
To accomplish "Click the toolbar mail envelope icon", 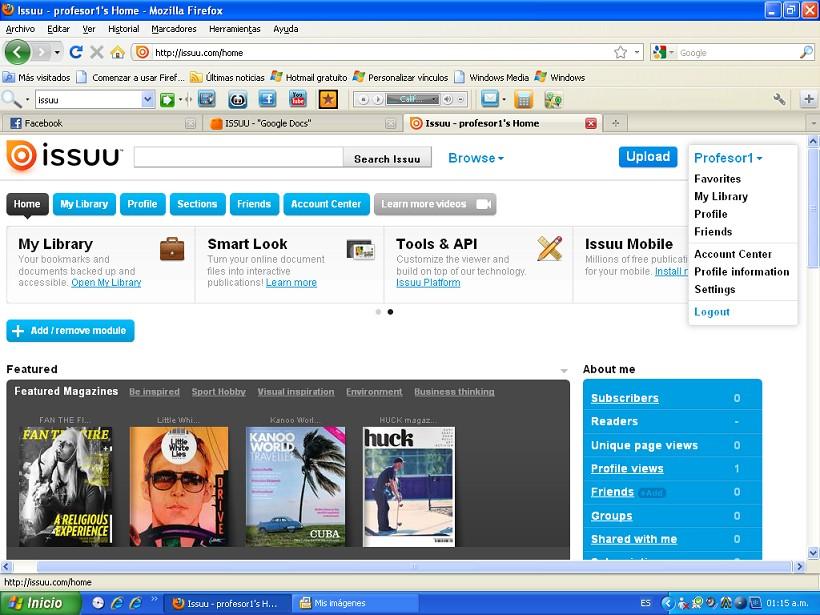I will click(490, 98).
